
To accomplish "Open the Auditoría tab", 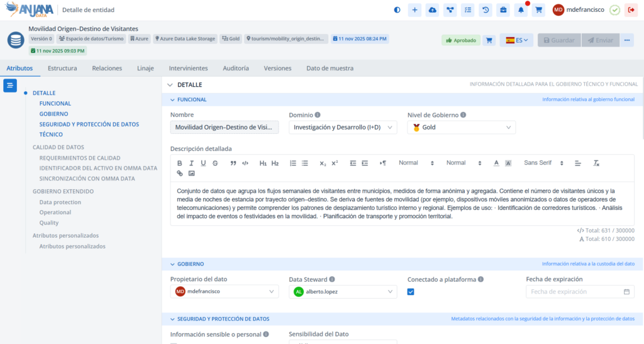I will (x=236, y=68).
